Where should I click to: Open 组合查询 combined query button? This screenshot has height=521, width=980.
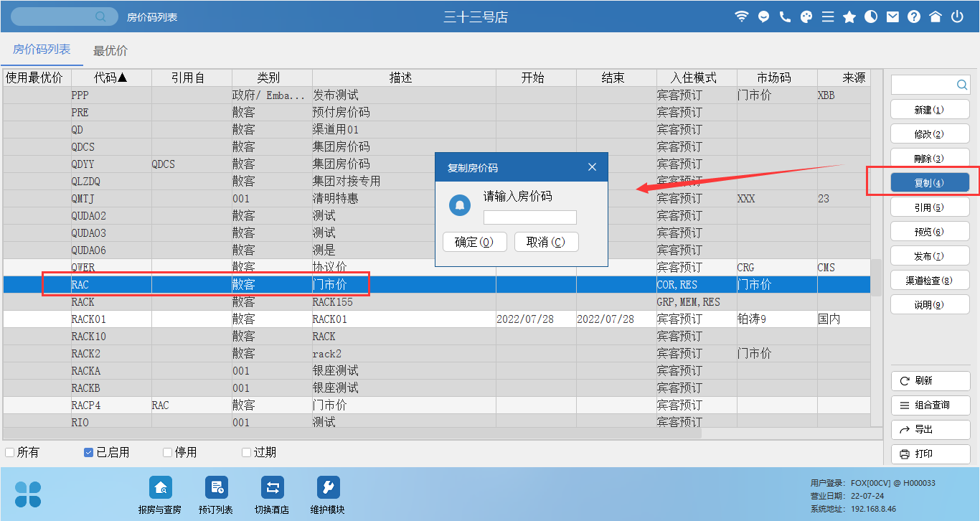point(930,405)
